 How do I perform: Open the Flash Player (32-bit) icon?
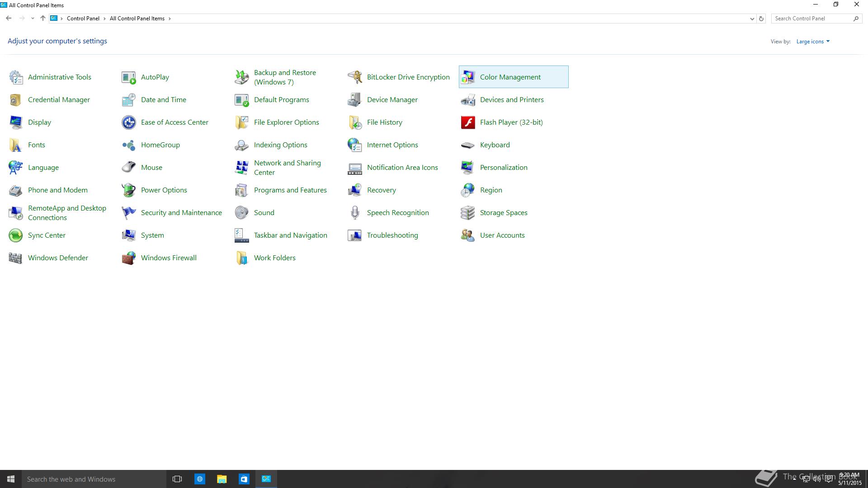click(x=468, y=122)
